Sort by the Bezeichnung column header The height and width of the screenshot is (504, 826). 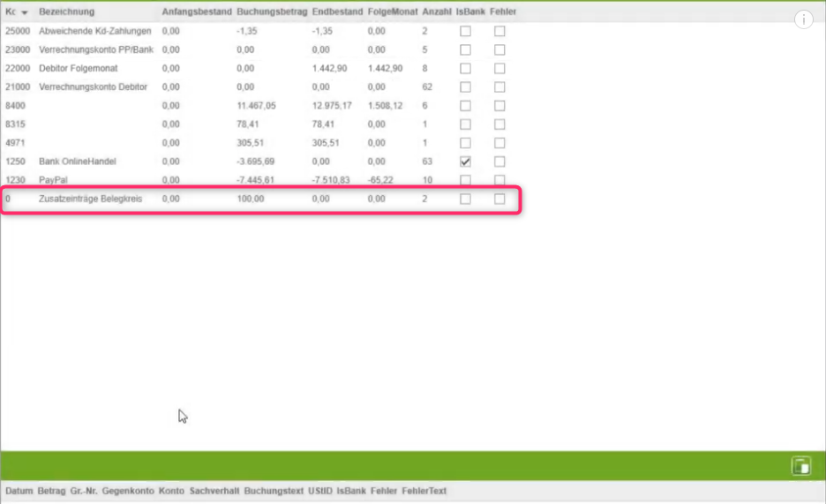point(66,12)
